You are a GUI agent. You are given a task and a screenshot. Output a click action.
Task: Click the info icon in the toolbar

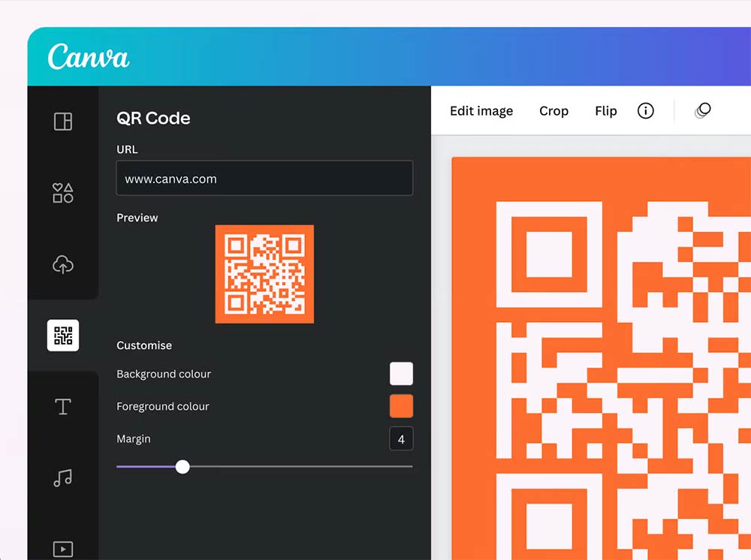click(x=646, y=111)
